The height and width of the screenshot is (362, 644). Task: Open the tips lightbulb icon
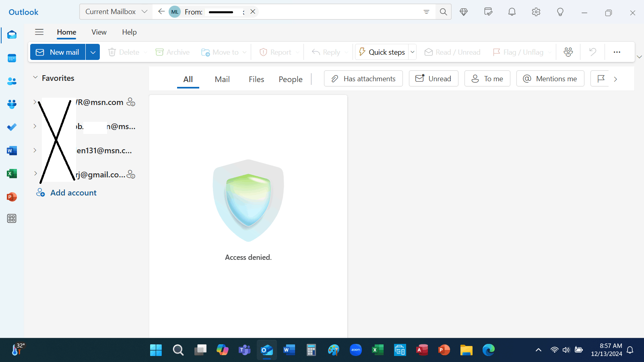560,12
